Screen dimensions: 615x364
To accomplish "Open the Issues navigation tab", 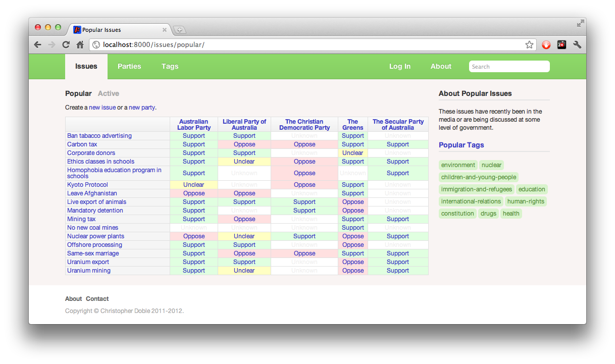I will tap(86, 67).
